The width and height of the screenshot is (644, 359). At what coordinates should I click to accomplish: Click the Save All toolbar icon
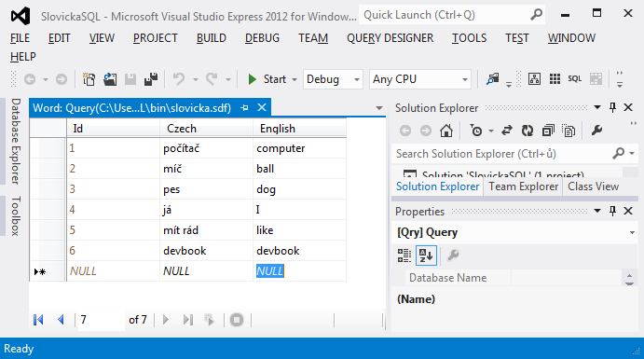click(151, 79)
